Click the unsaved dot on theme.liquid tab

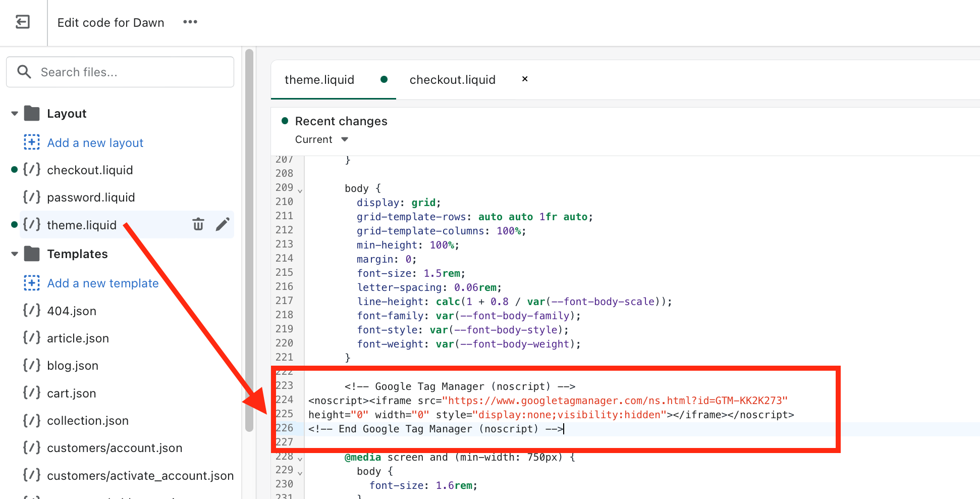pos(384,79)
